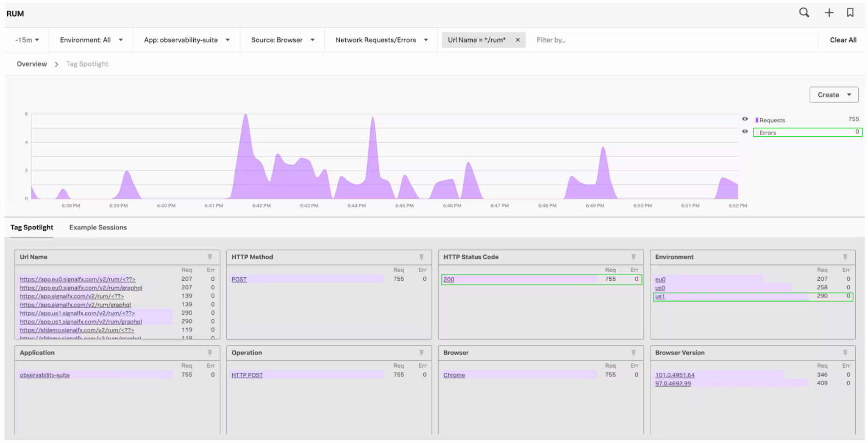
Task: Remove the Url Name filter chip
Action: point(517,40)
